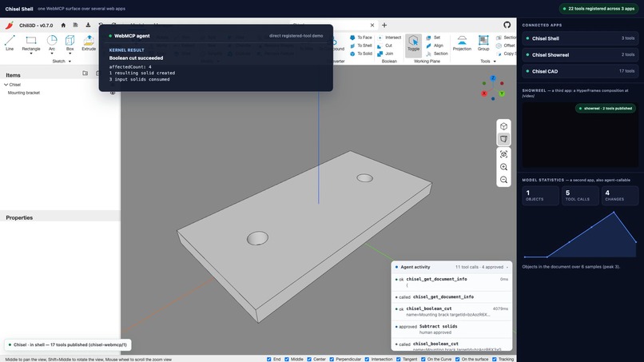Viewport: 644px width, 362px height.
Task: Click the view orientation axis gizmo
Action: coord(493,88)
